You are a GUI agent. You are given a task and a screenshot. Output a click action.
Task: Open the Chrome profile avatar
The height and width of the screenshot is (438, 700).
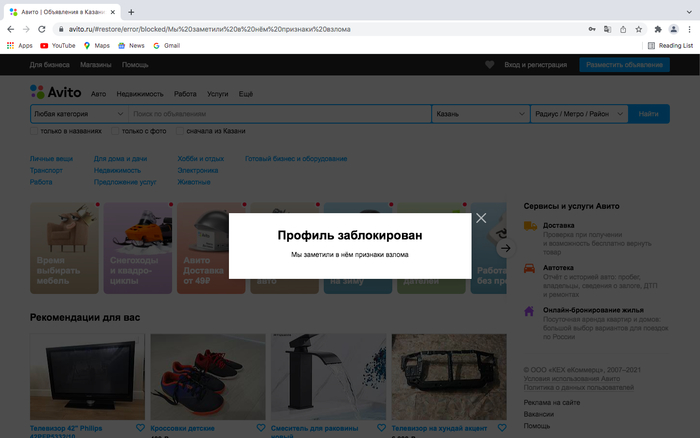[x=673, y=29]
